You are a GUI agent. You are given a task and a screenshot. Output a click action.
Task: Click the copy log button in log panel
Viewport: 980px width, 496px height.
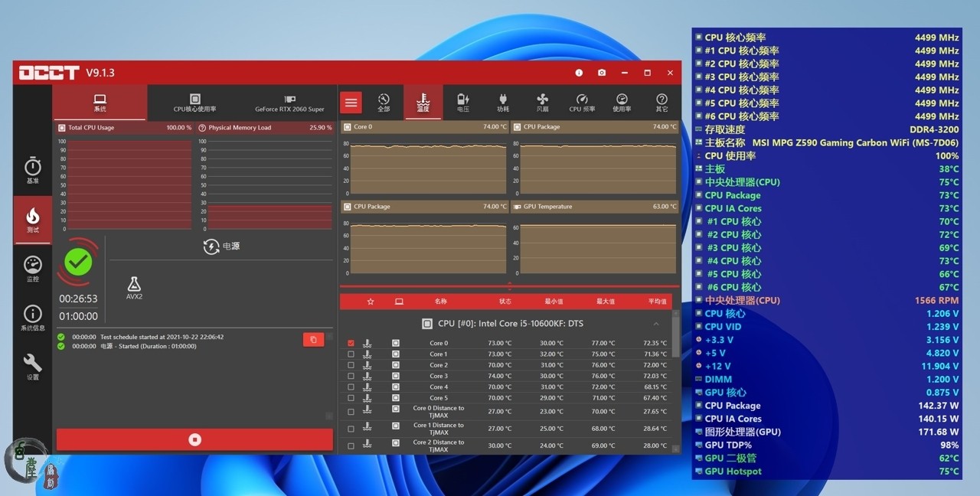coord(313,339)
